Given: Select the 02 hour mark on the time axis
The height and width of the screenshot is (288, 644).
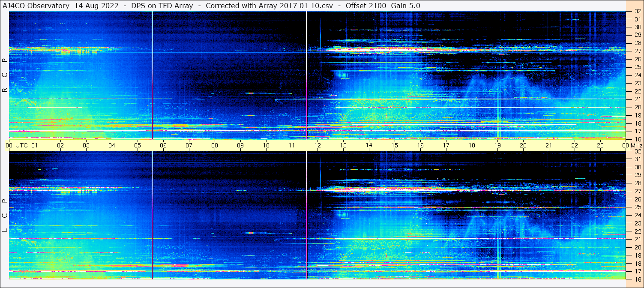Looking at the screenshot, I should tap(60, 145).
